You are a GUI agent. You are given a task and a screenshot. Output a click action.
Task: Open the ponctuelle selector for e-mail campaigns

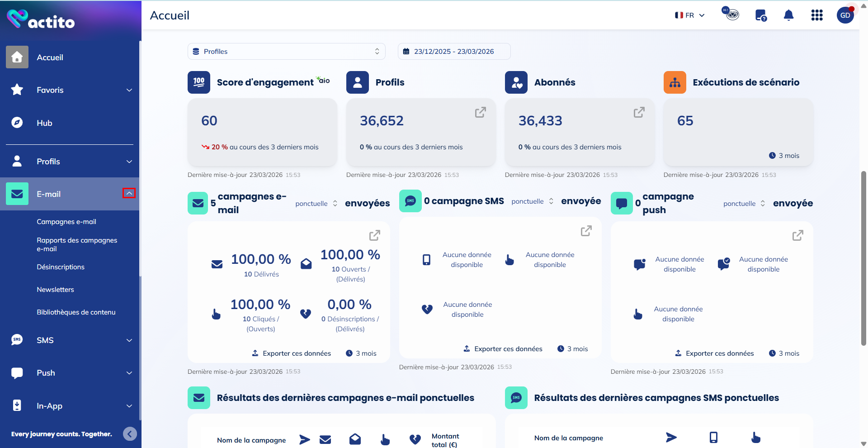[316, 204]
